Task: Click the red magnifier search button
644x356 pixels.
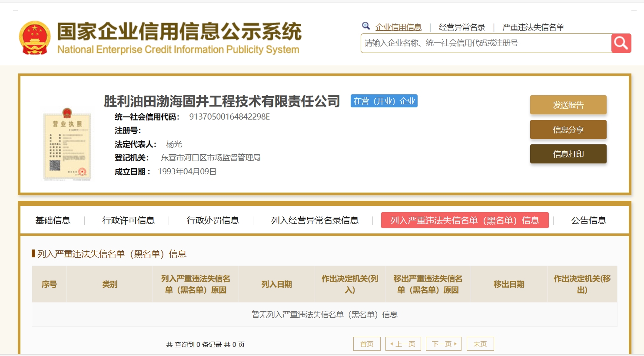Action: pos(621,43)
